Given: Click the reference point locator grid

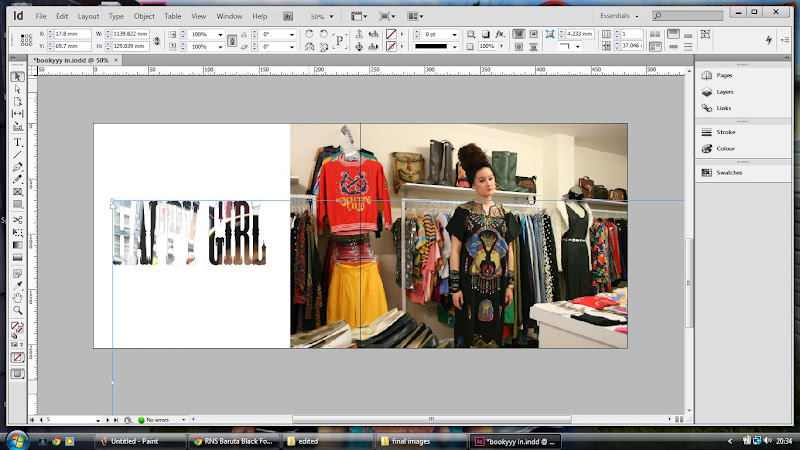Looking at the screenshot, I should pos(27,40).
